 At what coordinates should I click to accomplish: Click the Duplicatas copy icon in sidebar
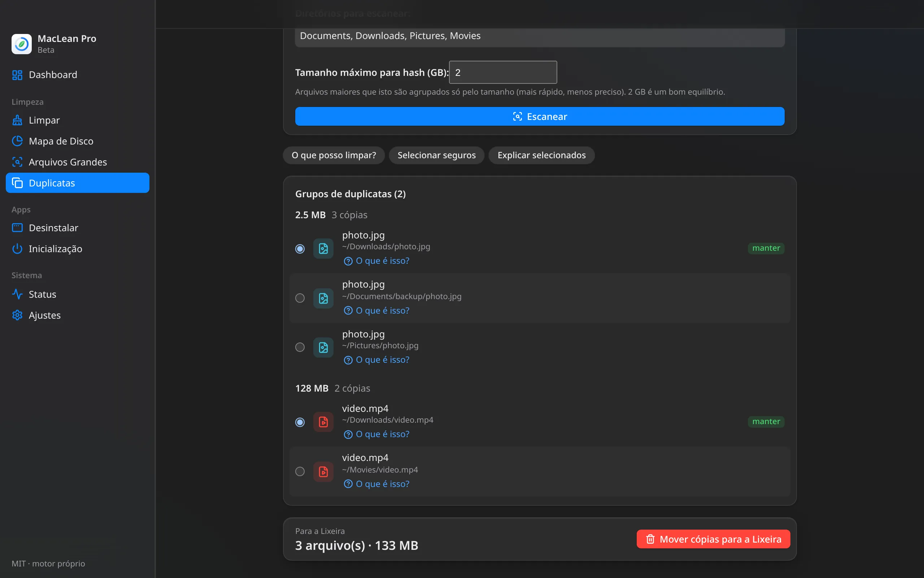[17, 183]
